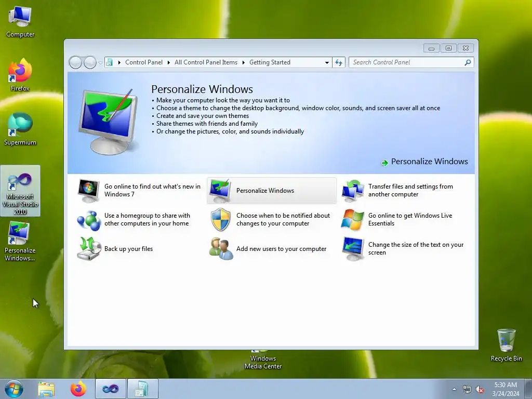Screen dimensions: 532x399
Task: Go to All Control Panel Items breadcrumb
Action: click(206, 62)
